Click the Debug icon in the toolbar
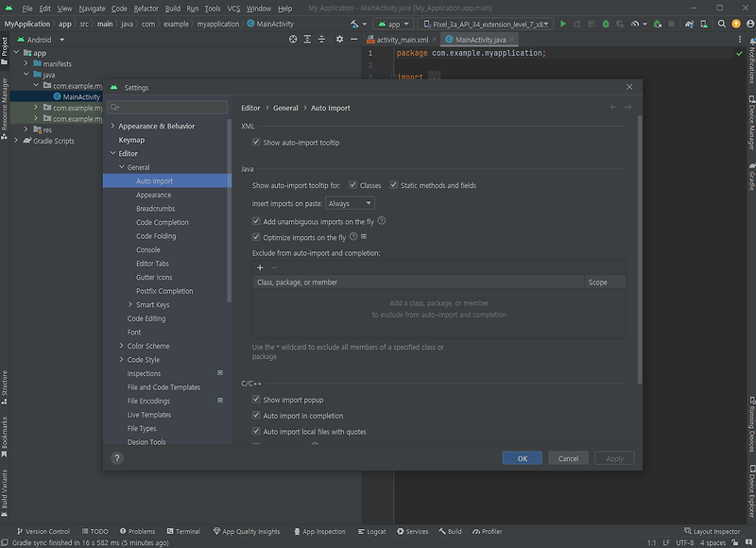 pyautogui.click(x=605, y=24)
